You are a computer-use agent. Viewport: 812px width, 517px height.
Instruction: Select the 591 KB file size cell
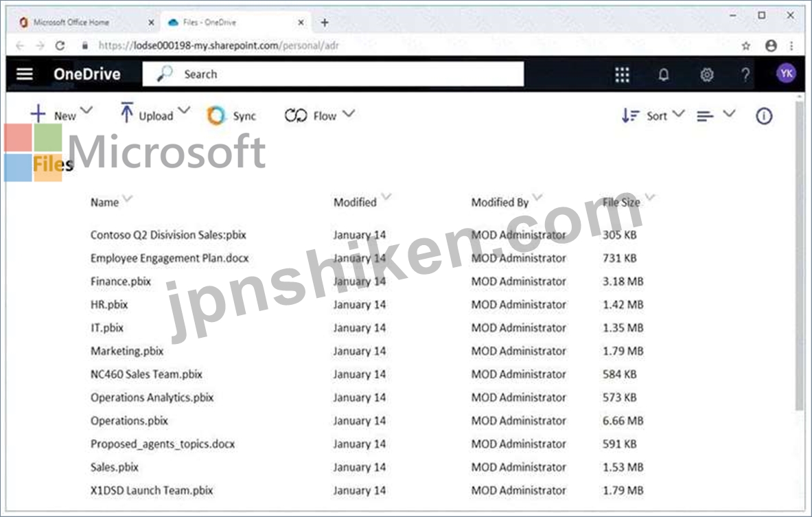coord(619,444)
